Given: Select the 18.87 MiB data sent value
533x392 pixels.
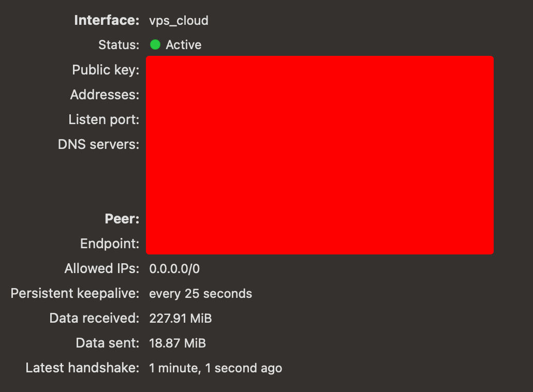Looking at the screenshot, I should (x=177, y=343).
